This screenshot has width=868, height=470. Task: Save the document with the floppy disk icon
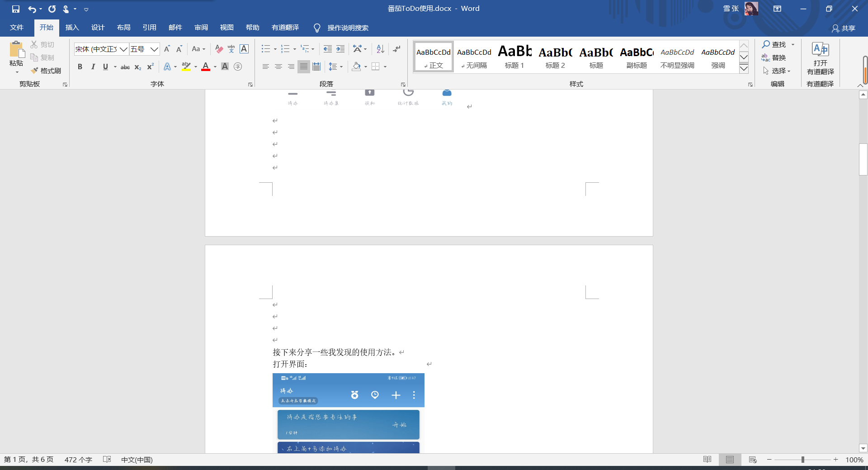pyautogui.click(x=16, y=9)
